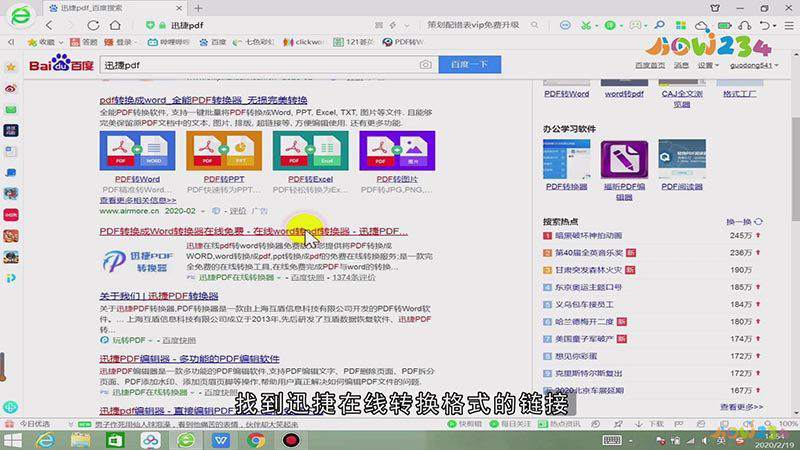This screenshot has width=800, height=450.
Task: Open 迅捷PDF编辑器 - 多功能的PDF编辑软件 result
Action: 189,359
